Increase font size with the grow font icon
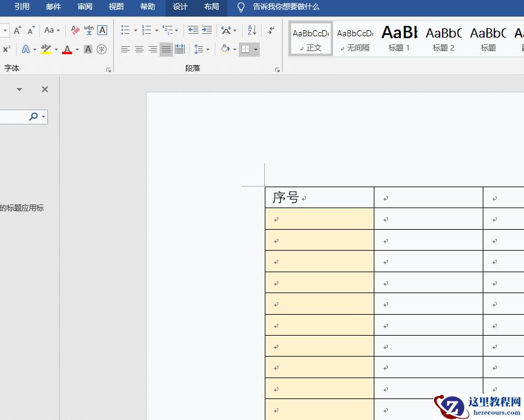The height and width of the screenshot is (420, 524). [17, 30]
